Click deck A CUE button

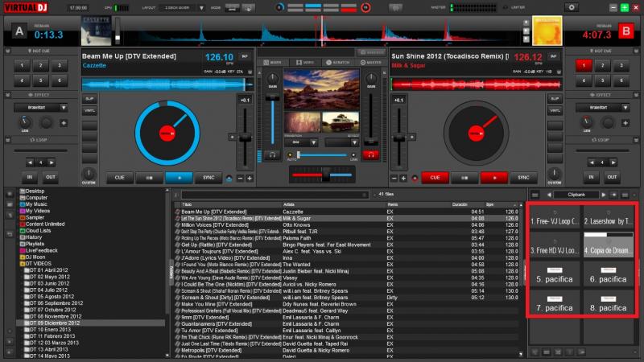(x=119, y=178)
